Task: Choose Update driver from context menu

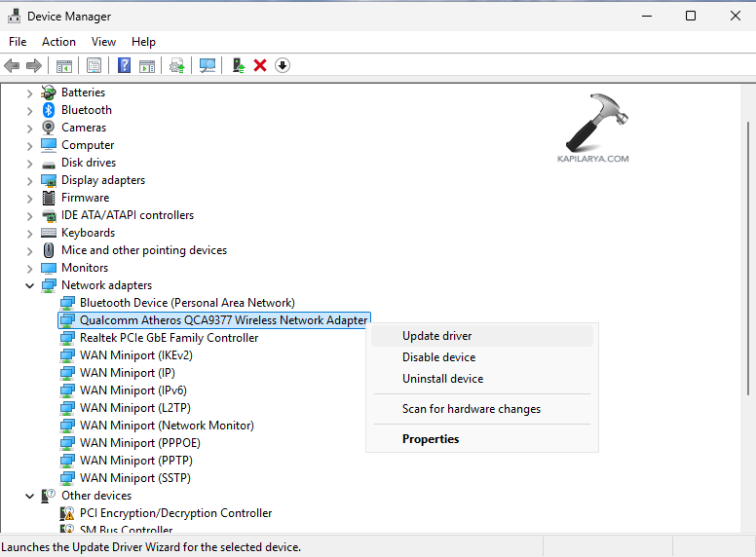Action: point(436,336)
